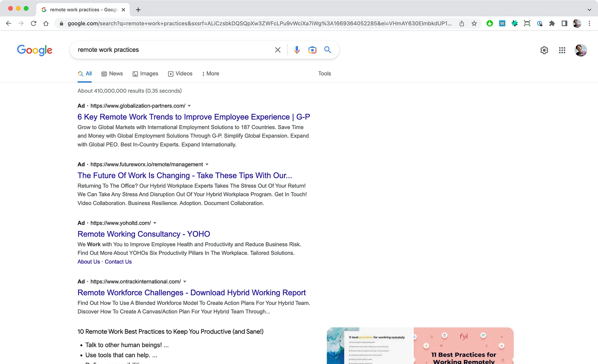Go to the browser home page
This screenshot has width=598, height=364.
[46, 23]
